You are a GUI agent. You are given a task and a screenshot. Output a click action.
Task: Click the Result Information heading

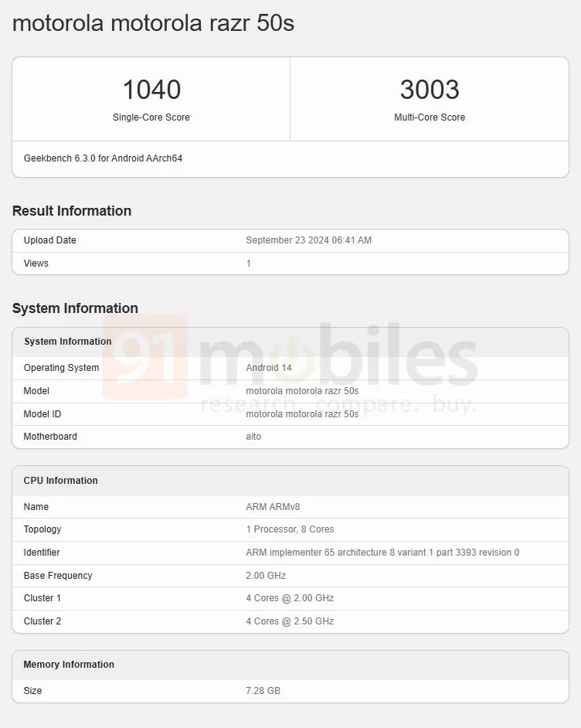(72, 211)
